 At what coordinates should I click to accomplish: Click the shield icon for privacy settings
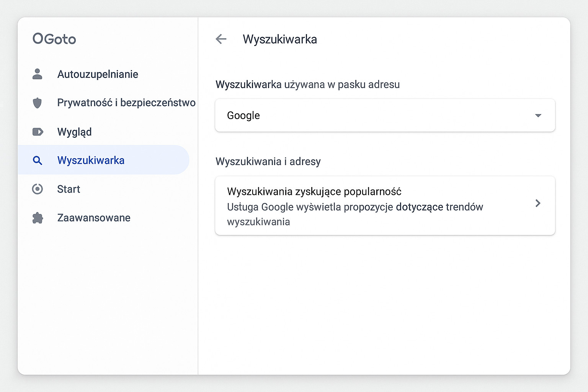point(38,103)
